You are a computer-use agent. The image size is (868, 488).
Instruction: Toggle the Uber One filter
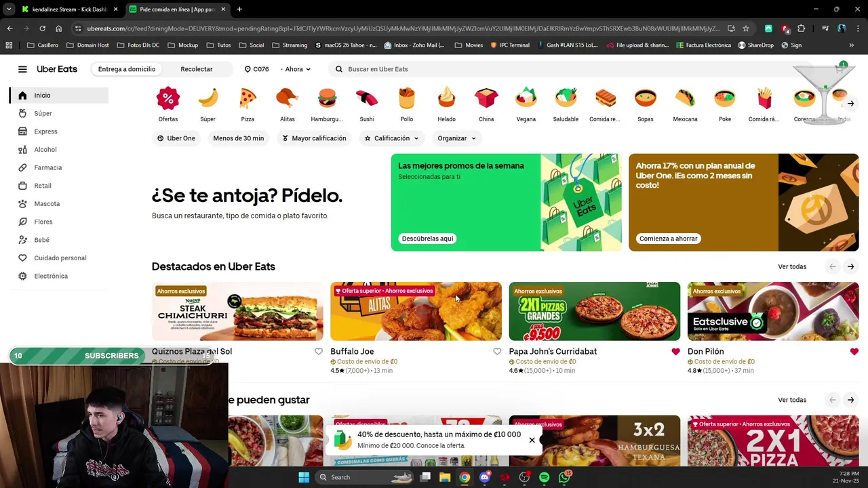coord(176,138)
